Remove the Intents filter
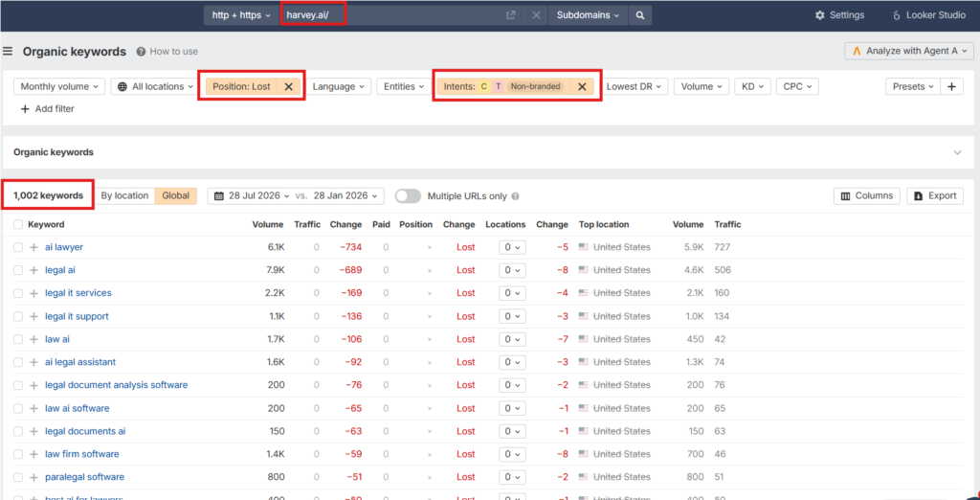The width and height of the screenshot is (980, 500). click(x=581, y=87)
